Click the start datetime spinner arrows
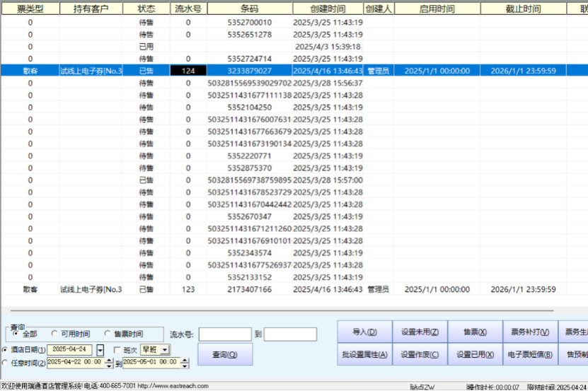The width and height of the screenshot is (588, 391). click(x=108, y=363)
